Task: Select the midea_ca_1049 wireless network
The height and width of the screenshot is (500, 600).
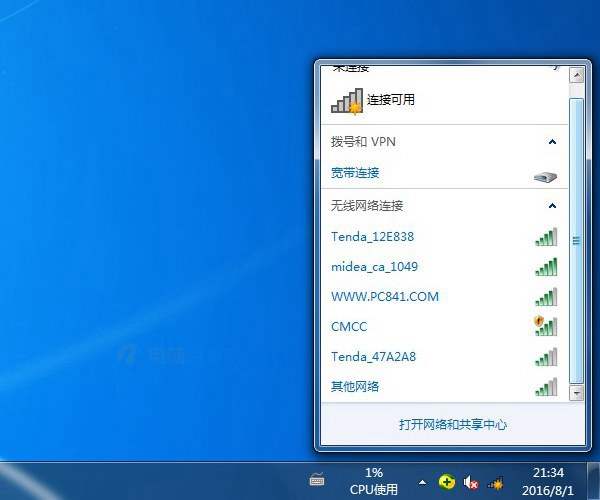Action: click(374, 267)
